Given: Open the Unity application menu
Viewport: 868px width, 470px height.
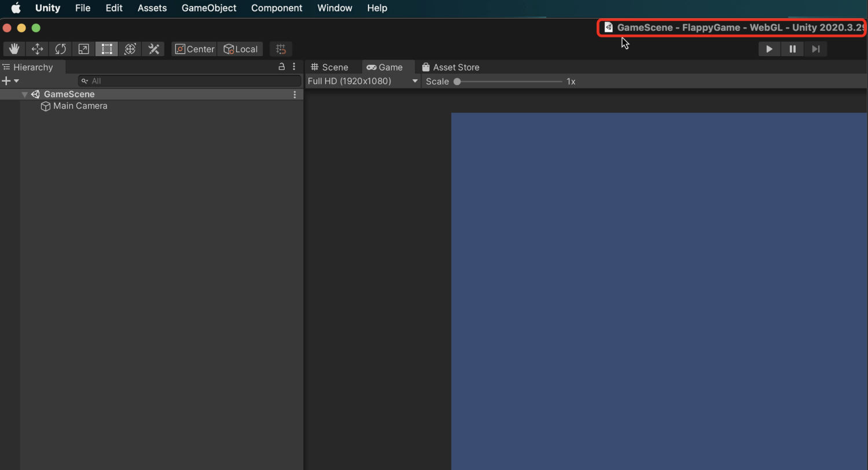Looking at the screenshot, I should (47, 8).
